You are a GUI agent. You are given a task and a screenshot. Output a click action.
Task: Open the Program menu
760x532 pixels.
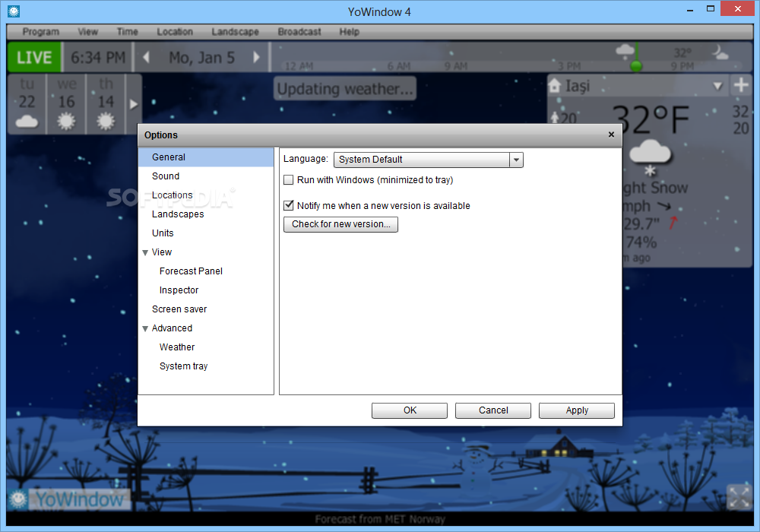pyautogui.click(x=41, y=31)
